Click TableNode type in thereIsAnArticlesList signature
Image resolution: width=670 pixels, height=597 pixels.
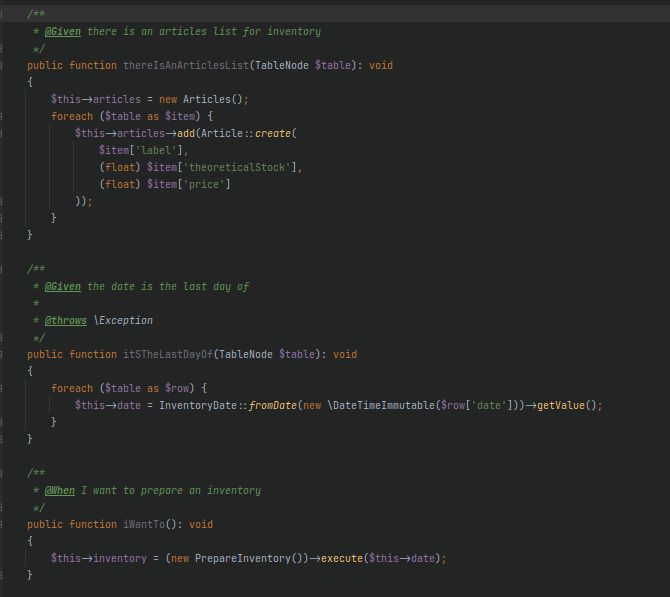point(282,65)
